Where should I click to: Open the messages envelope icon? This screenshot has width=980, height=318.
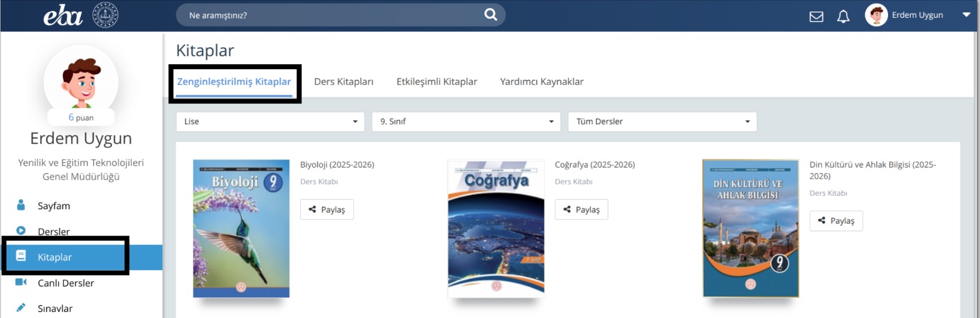tap(816, 17)
